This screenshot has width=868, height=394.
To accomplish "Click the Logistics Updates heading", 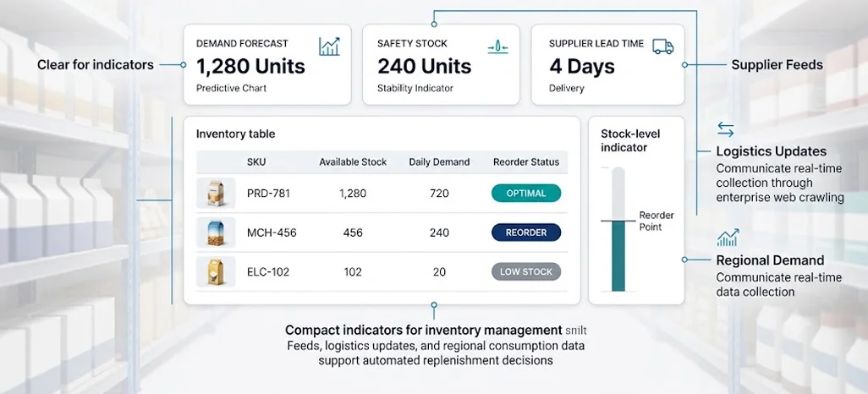I will [771, 151].
